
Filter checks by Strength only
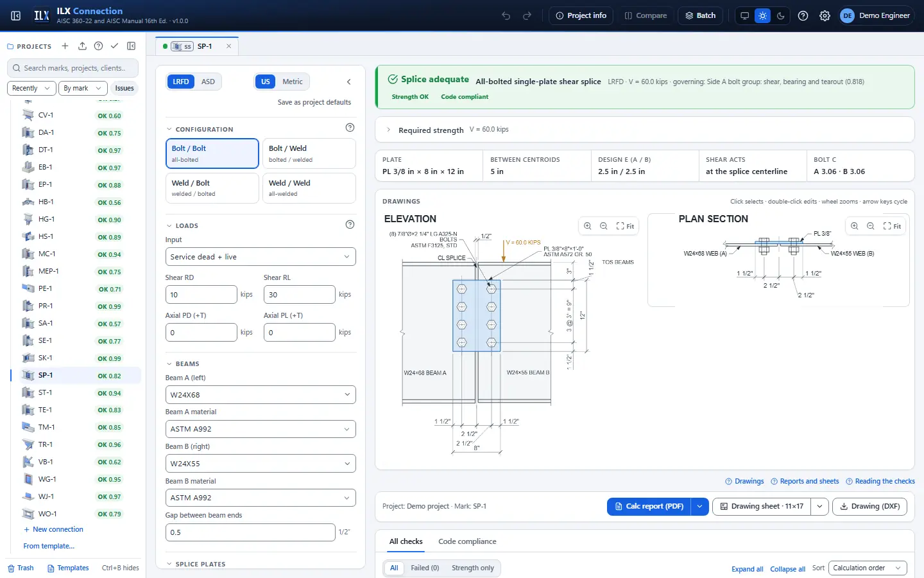pos(473,568)
